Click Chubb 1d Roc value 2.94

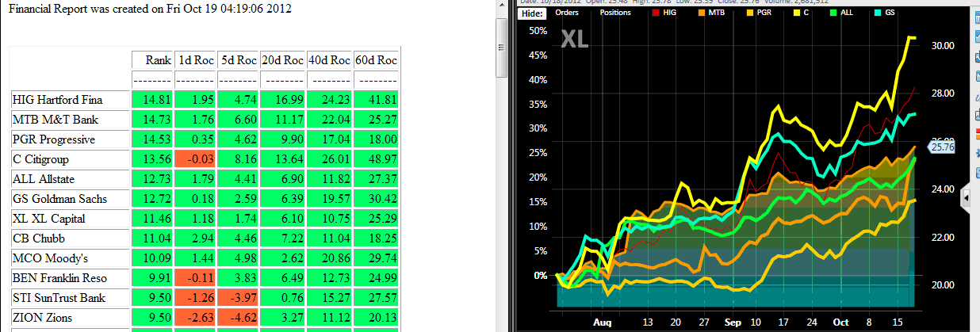tap(195, 239)
